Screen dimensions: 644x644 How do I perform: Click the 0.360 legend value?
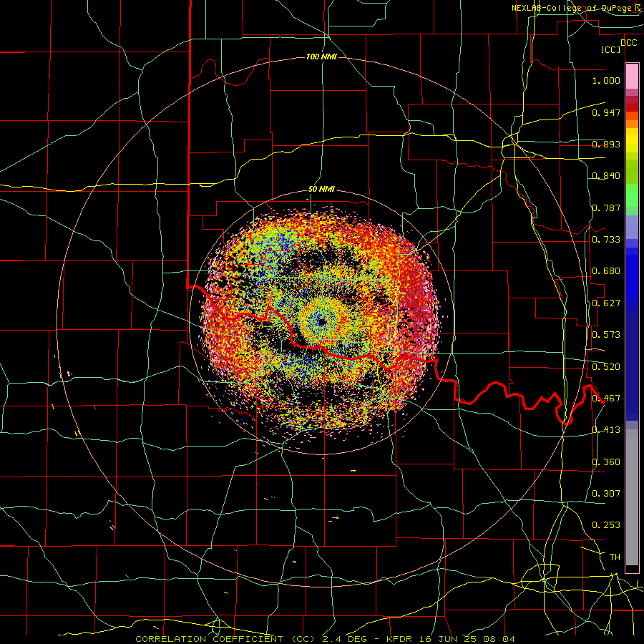(606, 462)
